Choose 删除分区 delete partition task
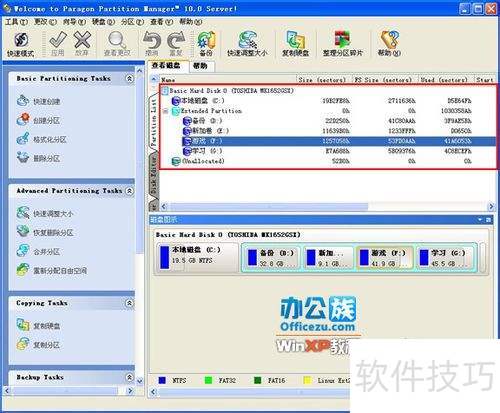Viewport: 500px width, 413px height. pyautogui.click(x=39, y=158)
